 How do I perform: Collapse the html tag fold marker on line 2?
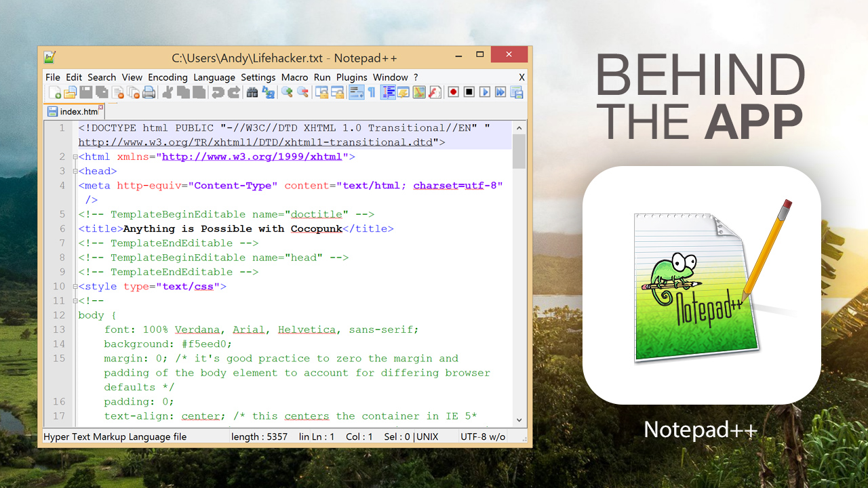(75, 157)
